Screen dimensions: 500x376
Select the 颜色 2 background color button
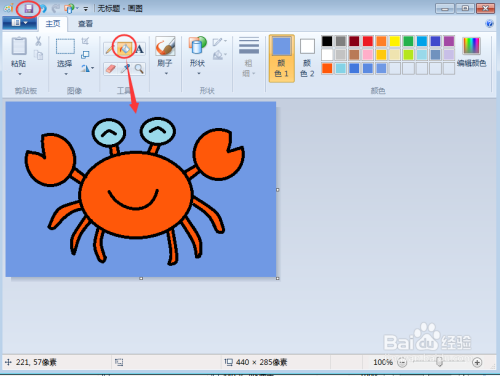307,58
